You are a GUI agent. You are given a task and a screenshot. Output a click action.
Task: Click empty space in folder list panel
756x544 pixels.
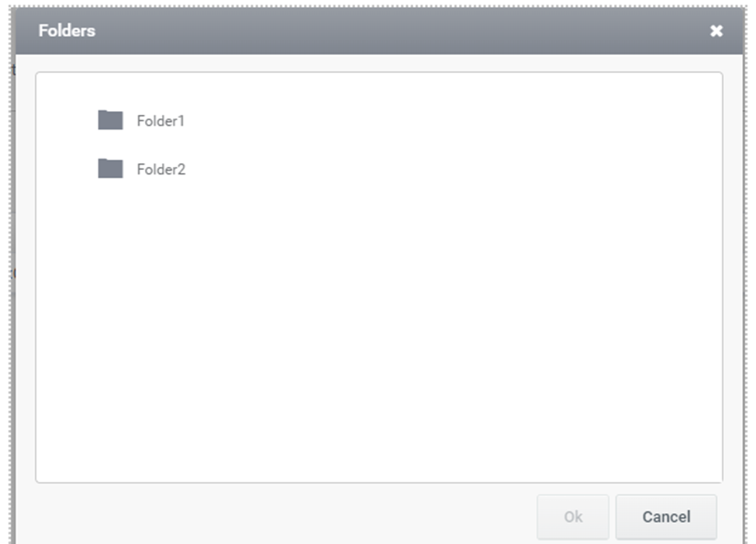pos(379,328)
